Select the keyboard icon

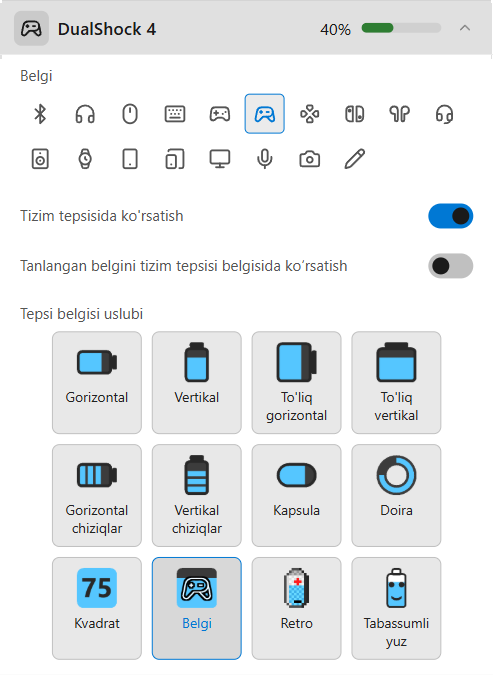pos(175,114)
